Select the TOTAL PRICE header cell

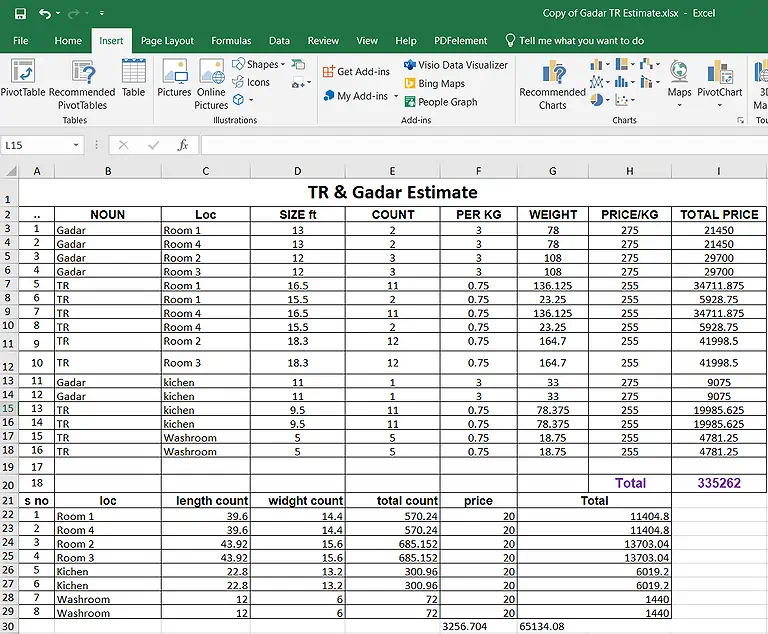click(x=719, y=214)
